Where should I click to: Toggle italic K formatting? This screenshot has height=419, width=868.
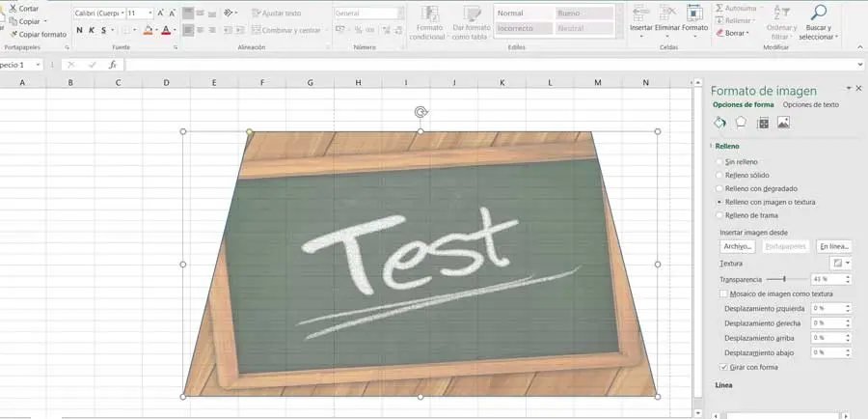point(92,30)
